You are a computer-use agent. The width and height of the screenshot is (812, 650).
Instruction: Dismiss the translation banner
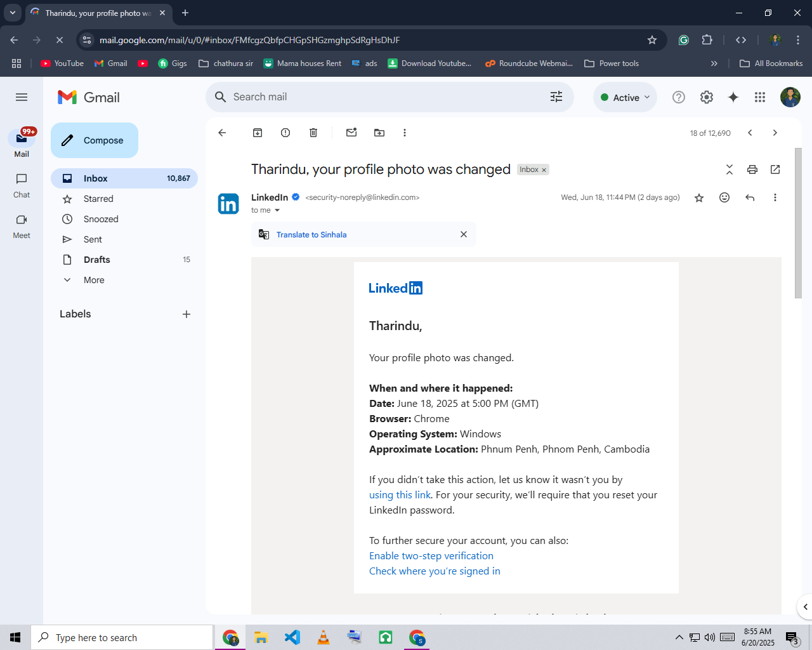pos(464,234)
